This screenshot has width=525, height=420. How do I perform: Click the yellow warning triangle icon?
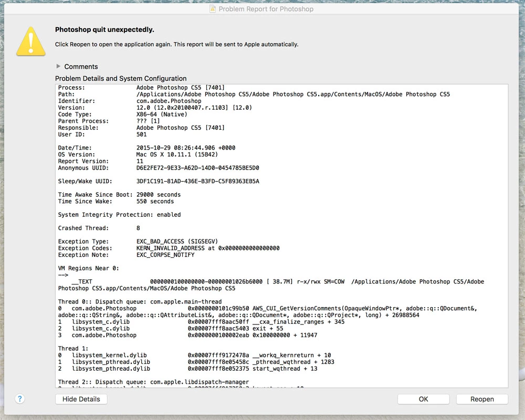pos(31,41)
